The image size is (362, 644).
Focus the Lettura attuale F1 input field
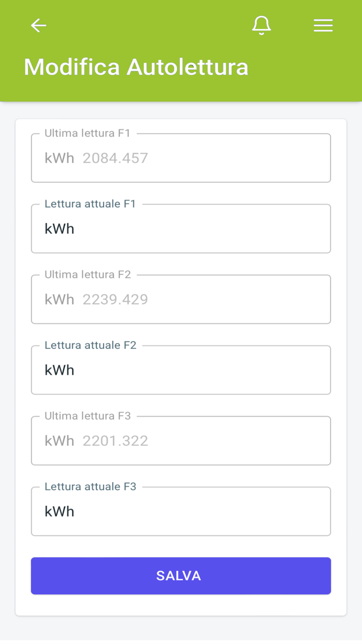[197, 229]
